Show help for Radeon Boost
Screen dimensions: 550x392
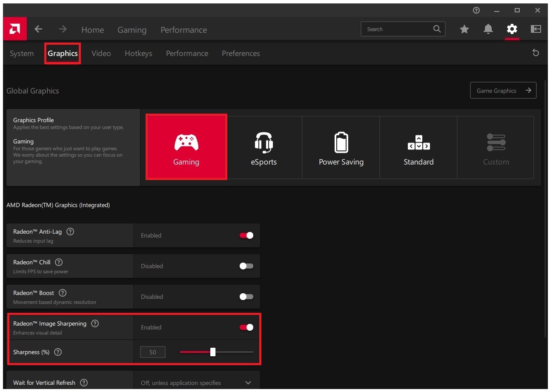click(63, 293)
